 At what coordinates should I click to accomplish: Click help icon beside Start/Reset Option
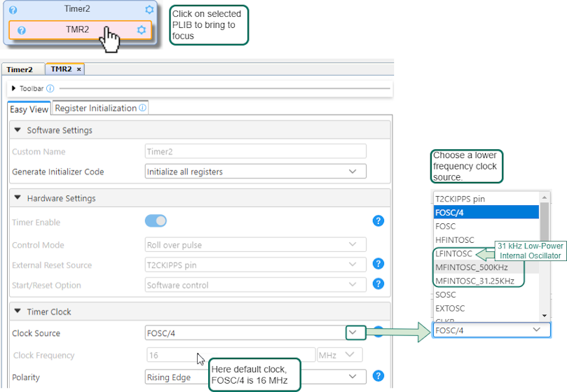pos(378,283)
